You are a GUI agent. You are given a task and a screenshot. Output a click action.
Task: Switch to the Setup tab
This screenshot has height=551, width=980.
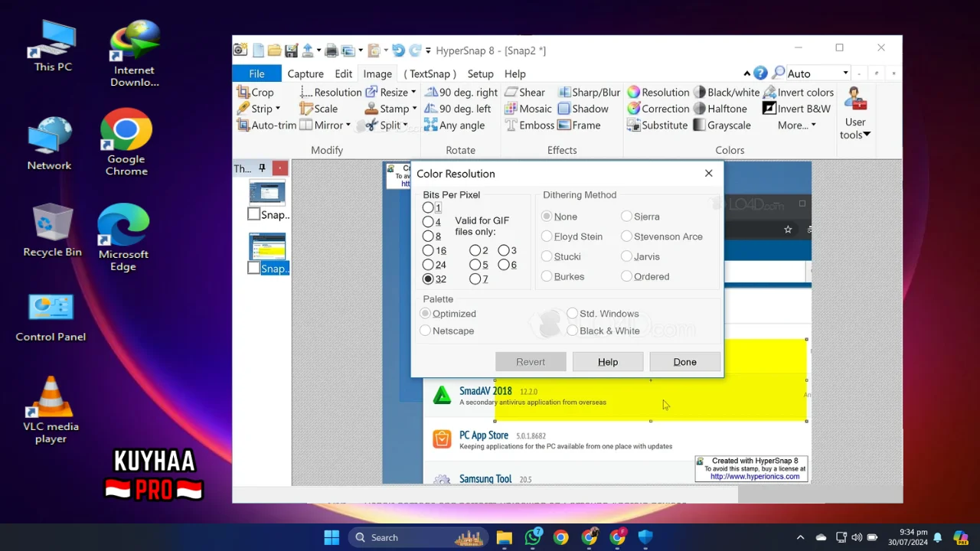click(480, 73)
